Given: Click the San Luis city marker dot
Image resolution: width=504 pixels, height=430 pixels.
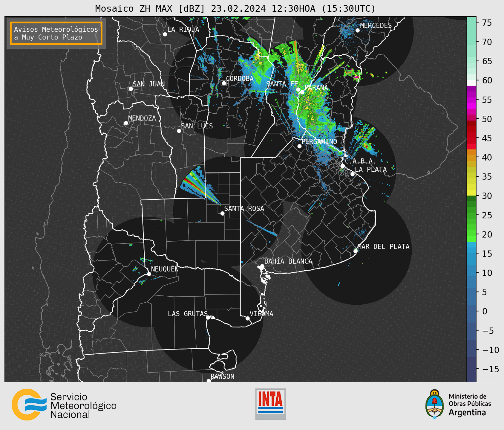Looking at the screenshot, I should (x=179, y=131).
